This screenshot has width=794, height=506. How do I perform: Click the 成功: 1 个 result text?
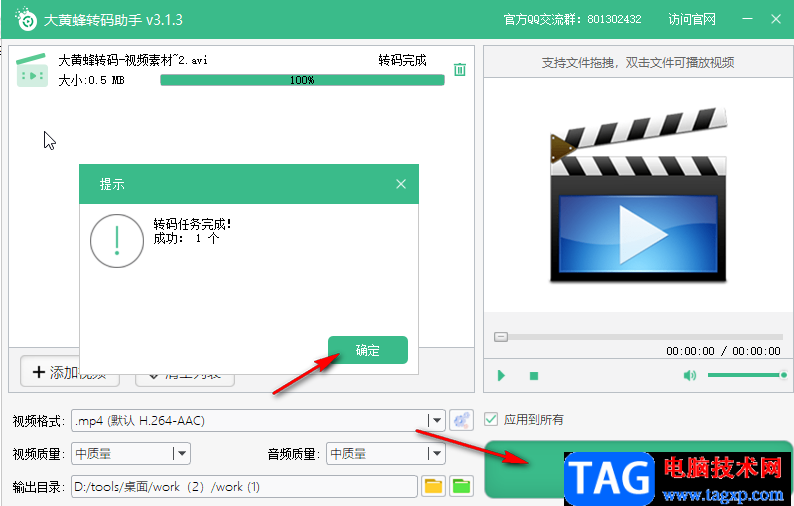tap(186, 238)
